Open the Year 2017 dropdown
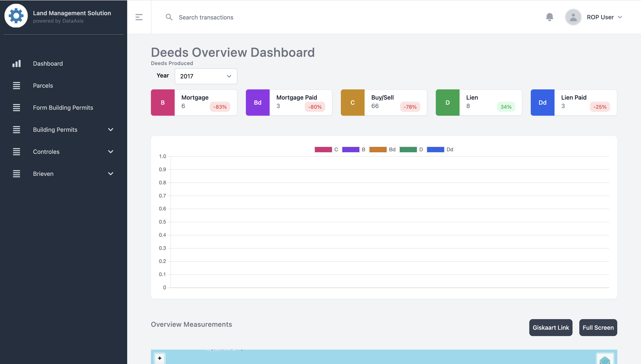Screen dimensions: 641x364 (206, 76)
